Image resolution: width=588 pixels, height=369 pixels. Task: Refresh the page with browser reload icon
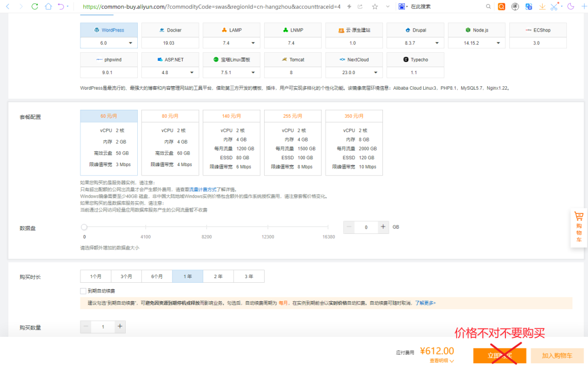[35, 7]
